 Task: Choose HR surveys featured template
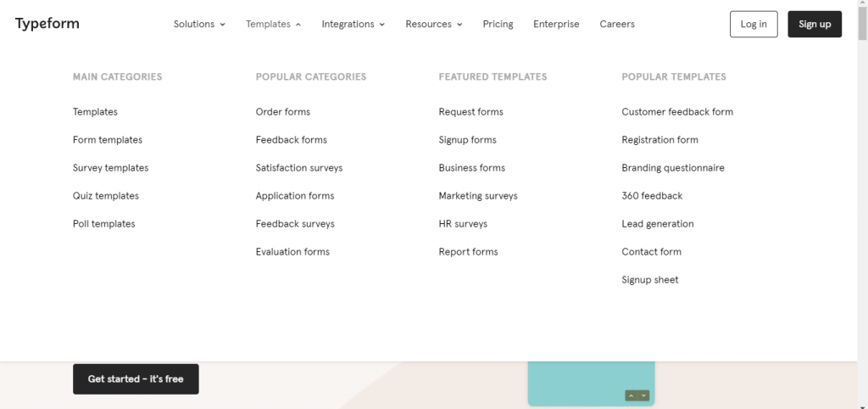point(463,224)
